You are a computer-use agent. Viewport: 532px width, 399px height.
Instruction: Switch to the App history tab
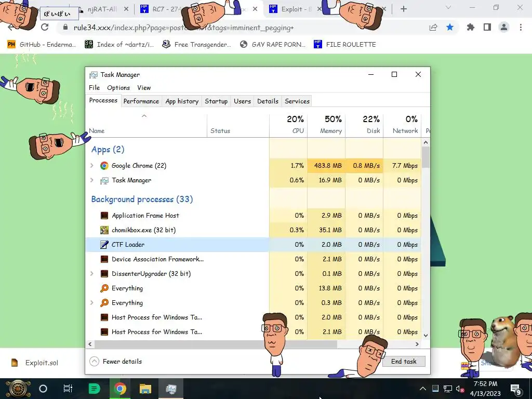click(182, 101)
